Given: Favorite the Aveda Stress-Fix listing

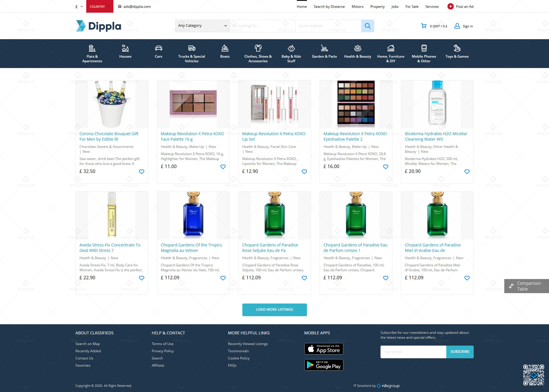Looking at the screenshot, I should click(x=142, y=278).
